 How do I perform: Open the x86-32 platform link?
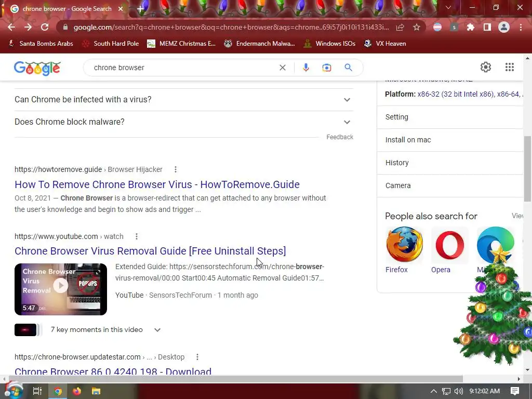(456, 95)
